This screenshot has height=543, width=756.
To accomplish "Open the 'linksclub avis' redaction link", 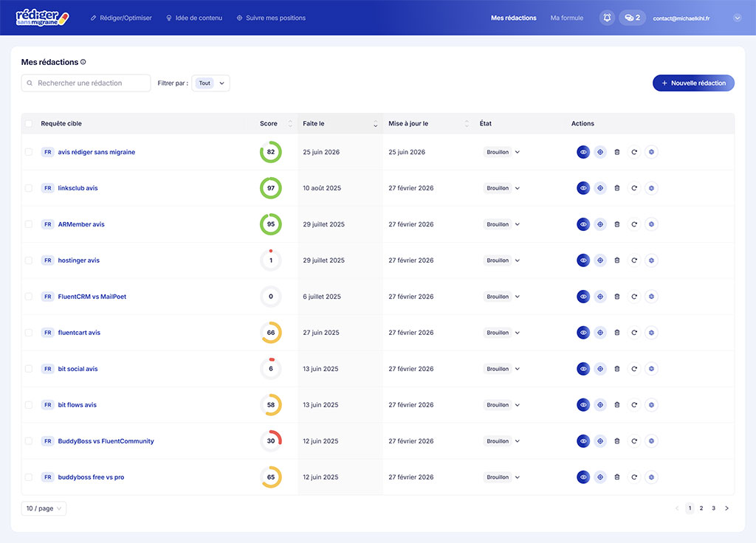I will pos(78,188).
